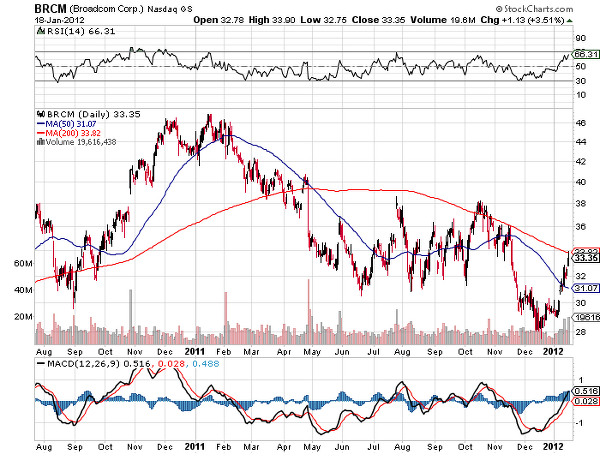600x454 pixels.
Task: Click the 31.07 blue MA price tag
Action: point(586,288)
